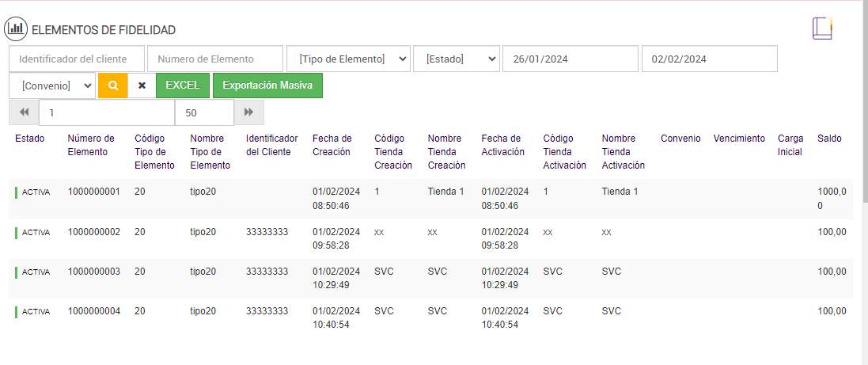868x365 pixels.
Task: Select the end date field 02/02/2024
Action: click(x=709, y=59)
